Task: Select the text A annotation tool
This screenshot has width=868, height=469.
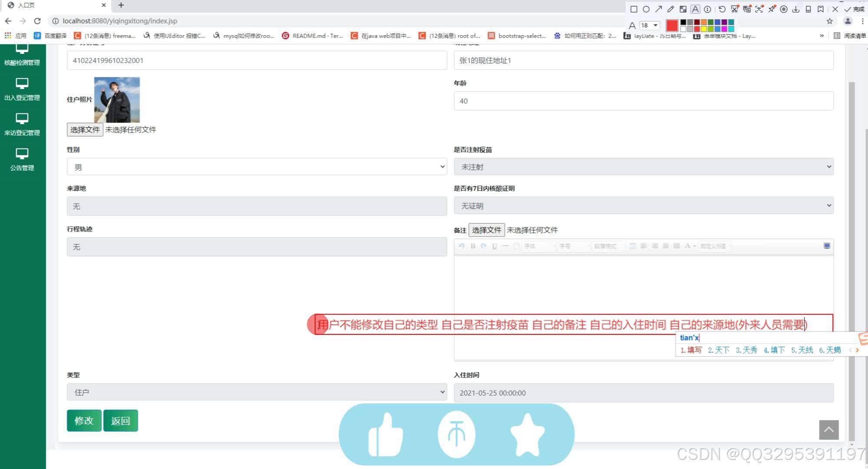Action: 695,9
